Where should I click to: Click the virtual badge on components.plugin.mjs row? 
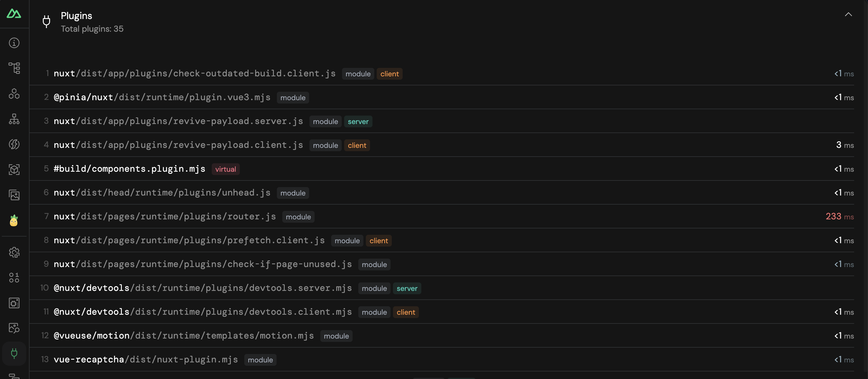(x=225, y=169)
